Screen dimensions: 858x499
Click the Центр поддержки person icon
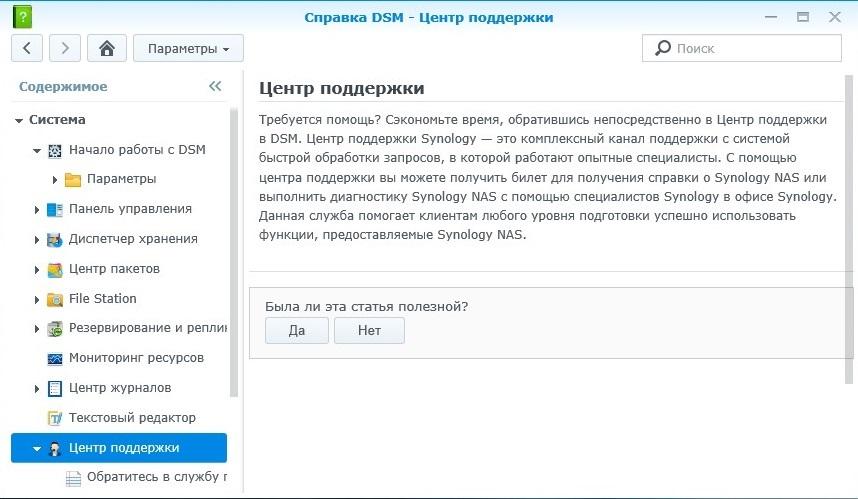(x=55, y=449)
